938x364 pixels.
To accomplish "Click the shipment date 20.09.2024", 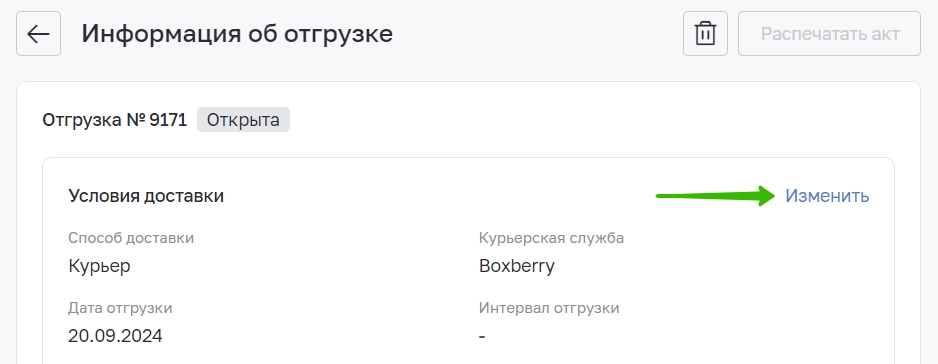I will pyautogui.click(x=115, y=336).
